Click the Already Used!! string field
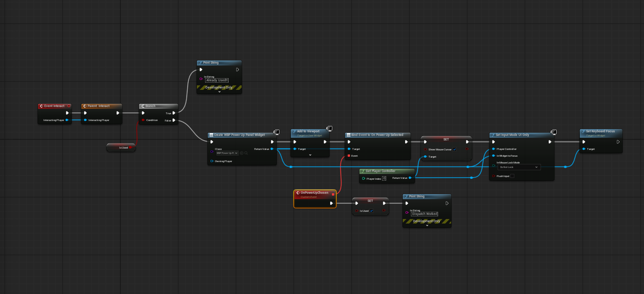 coord(217,80)
